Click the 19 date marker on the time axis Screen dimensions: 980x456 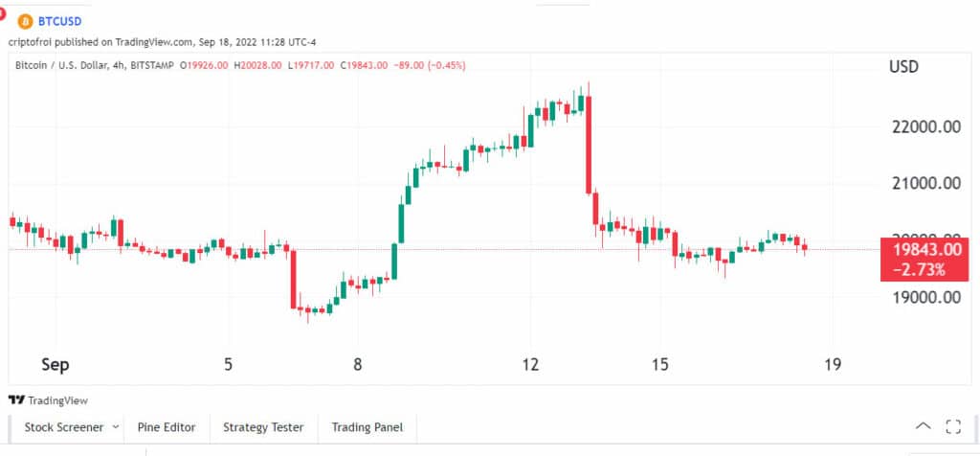(834, 364)
